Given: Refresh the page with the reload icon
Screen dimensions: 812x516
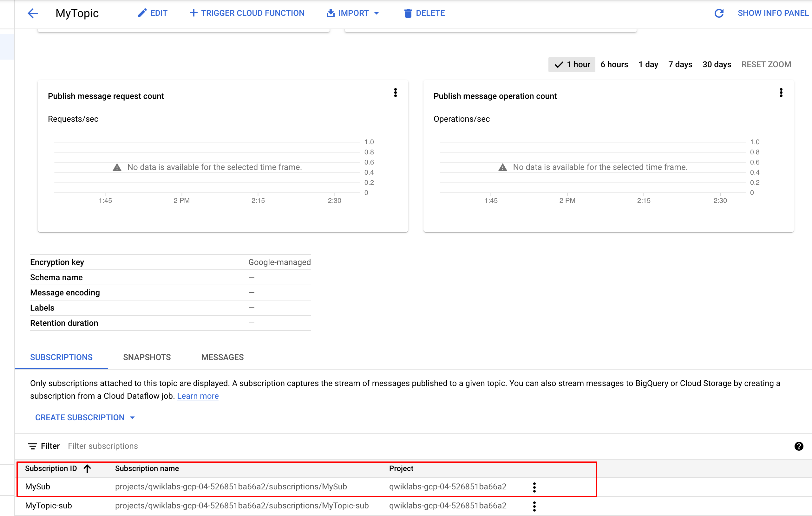Looking at the screenshot, I should pos(719,13).
